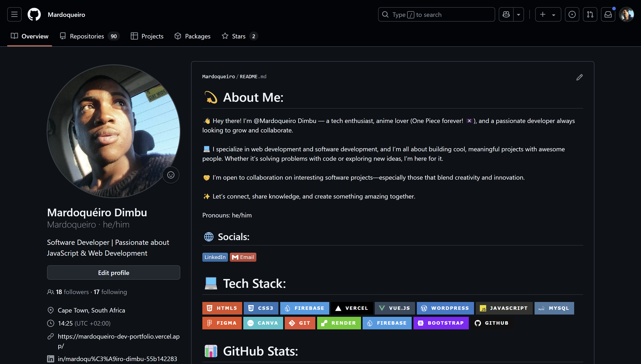The width and height of the screenshot is (641, 364).
Task: Click the Edit profile button
Action: pos(113,272)
